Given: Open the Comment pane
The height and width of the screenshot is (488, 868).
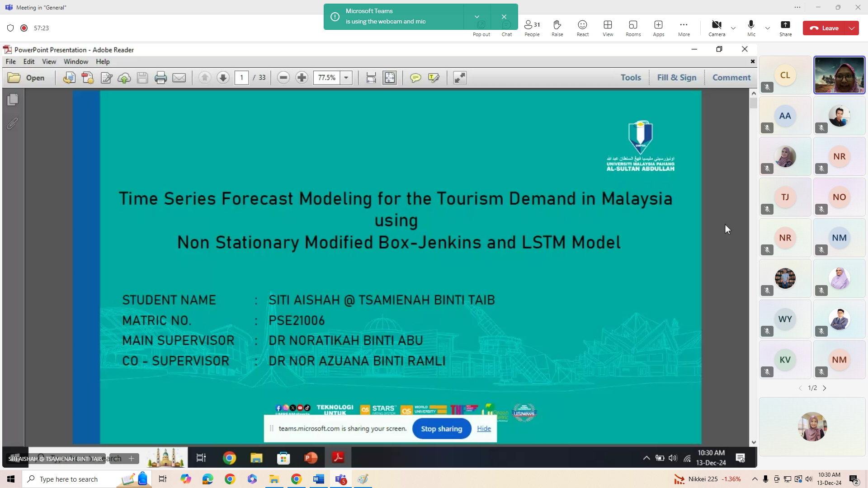Looking at the screenshot, I should point(731,78).
